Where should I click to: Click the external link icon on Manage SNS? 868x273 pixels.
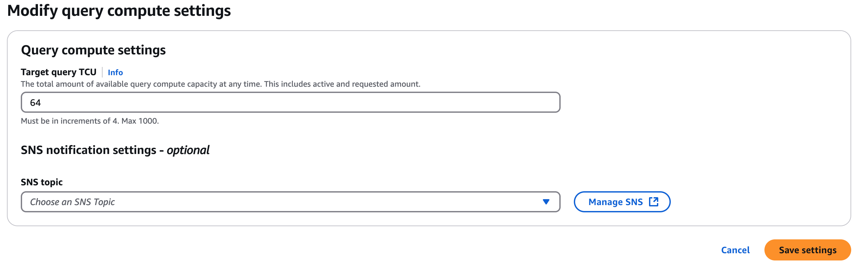point(653,202)
